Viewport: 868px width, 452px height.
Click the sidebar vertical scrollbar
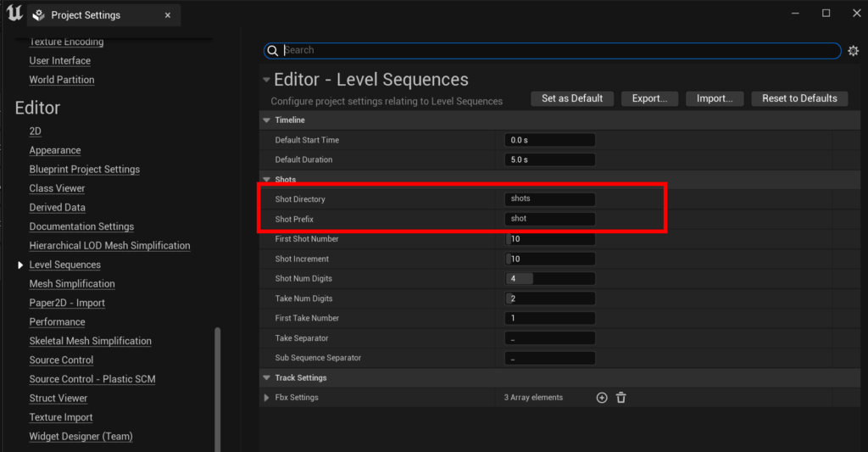click(218, 389)
